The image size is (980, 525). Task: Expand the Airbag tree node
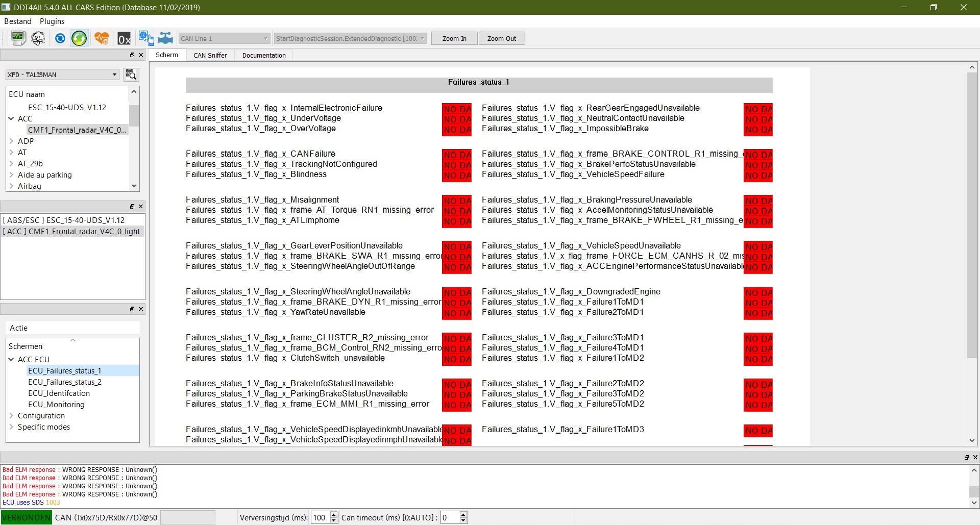coord(11,186)
